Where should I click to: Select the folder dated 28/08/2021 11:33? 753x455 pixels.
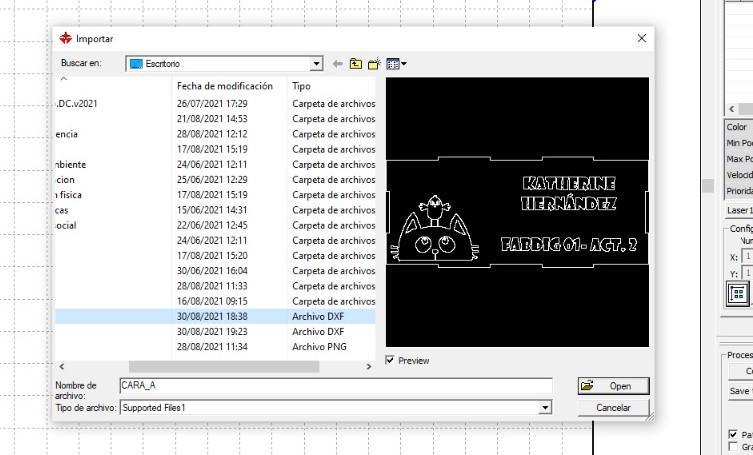[215, 286]
